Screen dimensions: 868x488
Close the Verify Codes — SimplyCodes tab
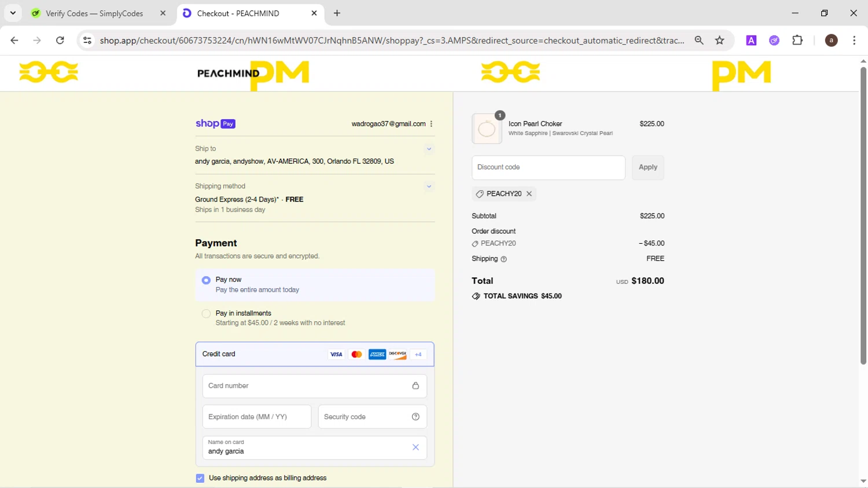pos(163,13)
